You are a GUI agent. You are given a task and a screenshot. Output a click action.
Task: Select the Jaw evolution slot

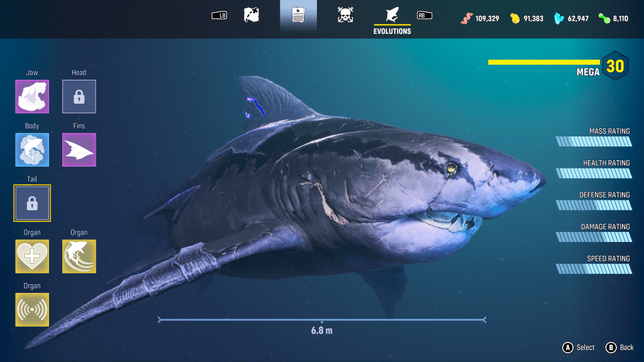tap(32, 97)
